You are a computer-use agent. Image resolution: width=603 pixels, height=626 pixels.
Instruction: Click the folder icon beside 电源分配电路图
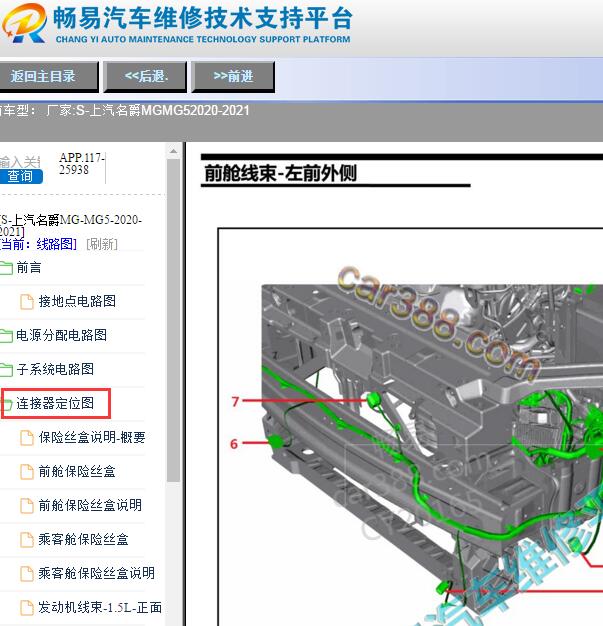point(6,336)
